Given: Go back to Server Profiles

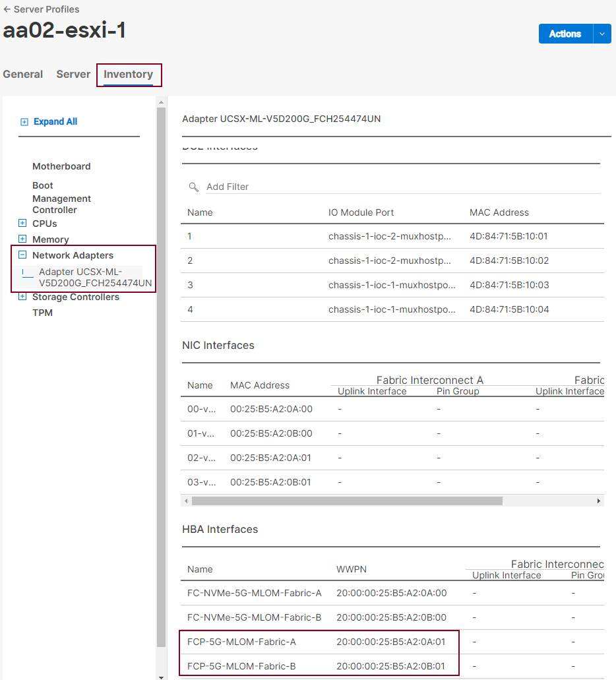Looking at the screenshot, I should click(x=41, y=9).
